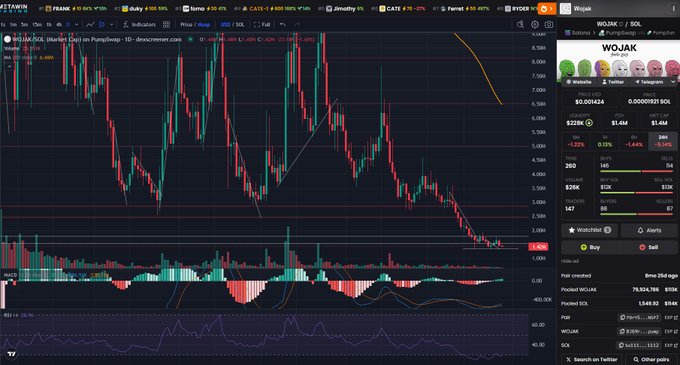The image size is (680, 365).
Task: Select the 15m timeframe
Action: tap(37, 25)
